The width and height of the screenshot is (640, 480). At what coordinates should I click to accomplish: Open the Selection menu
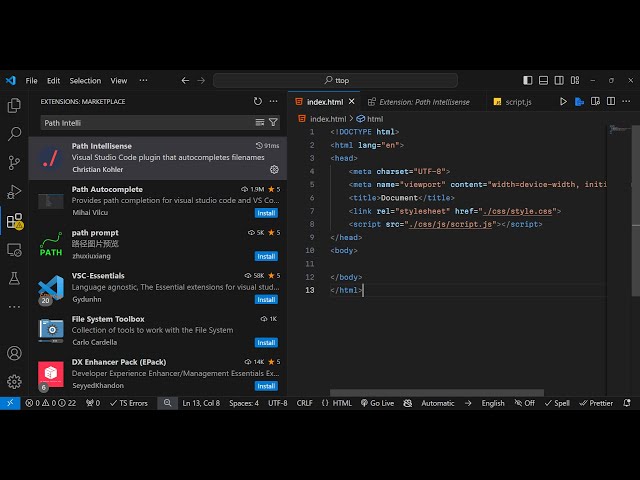[x=85, y=80]
